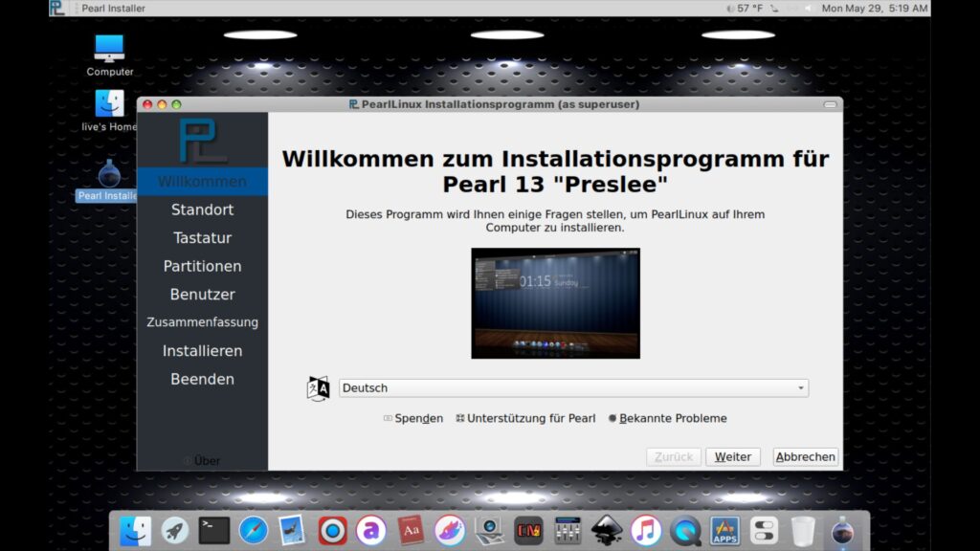Open the blue Q media player dock icon
980x551 pixels.
click(685, 531)
